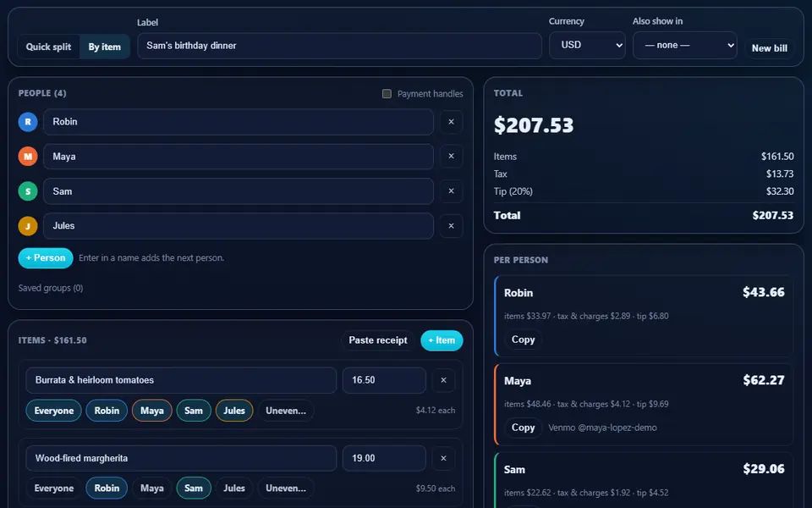This screenshot has height=508, width=812.
Task: Click Maya's orange M avatar
Action: 28,156
